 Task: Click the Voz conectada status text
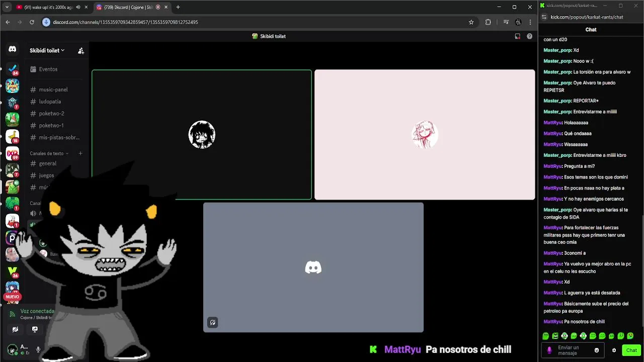(37, 311)
